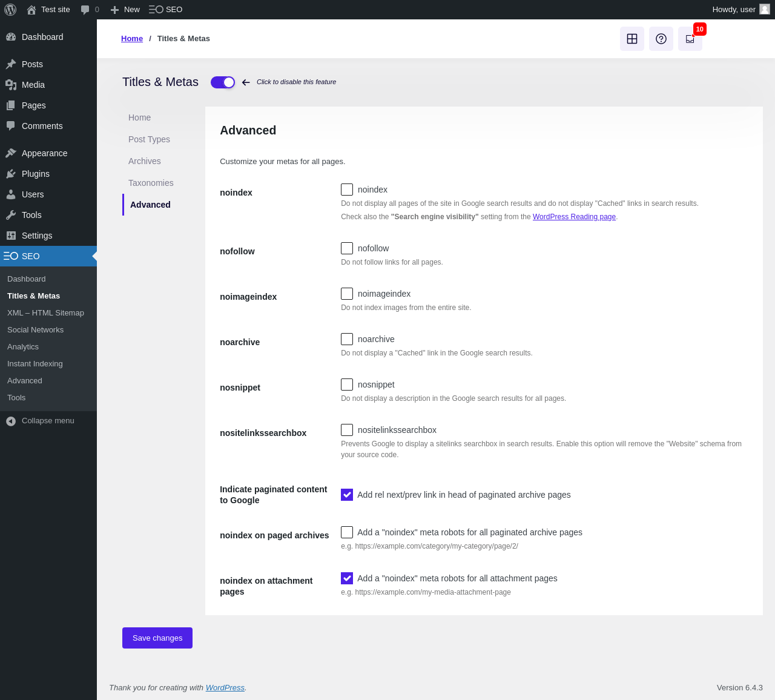This screenshot has width=775, height=700.
Task: Check the noindex checkbox
Action: coord(347,190)
